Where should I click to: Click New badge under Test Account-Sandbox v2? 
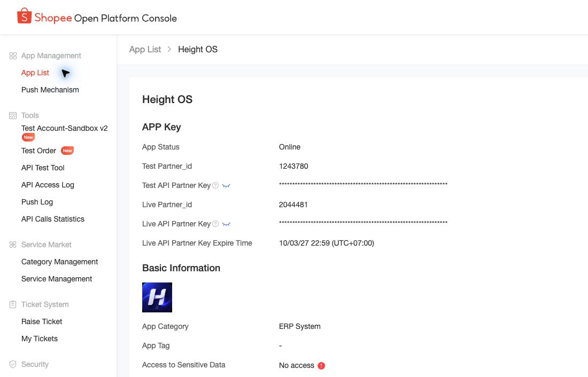[x=28, y=138]
